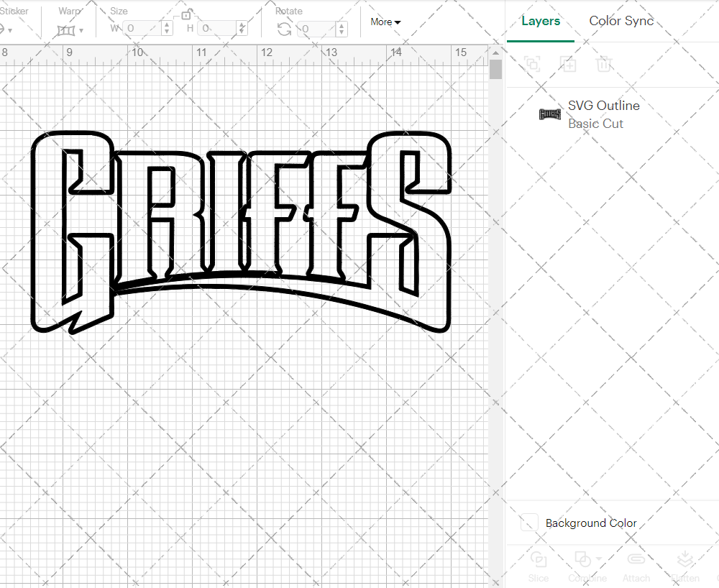
Task: Open Basic Cut on the SVG Outline layer
Action: [596, 124]
